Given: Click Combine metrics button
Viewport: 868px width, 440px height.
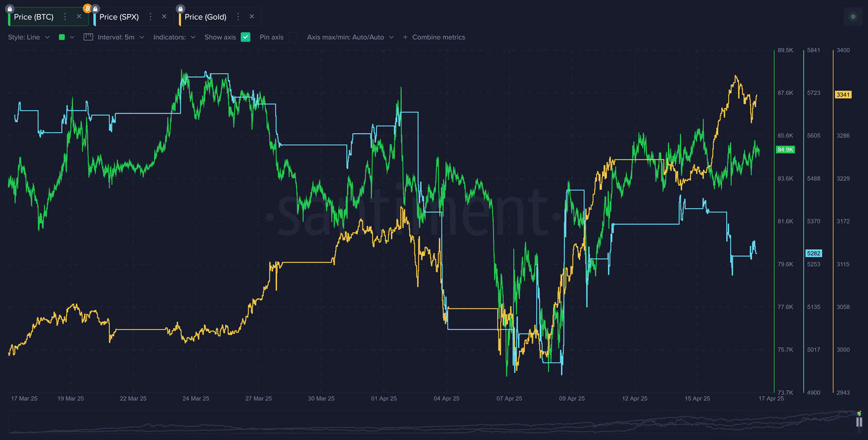Looking at the screenshot, I should (433, 37).
